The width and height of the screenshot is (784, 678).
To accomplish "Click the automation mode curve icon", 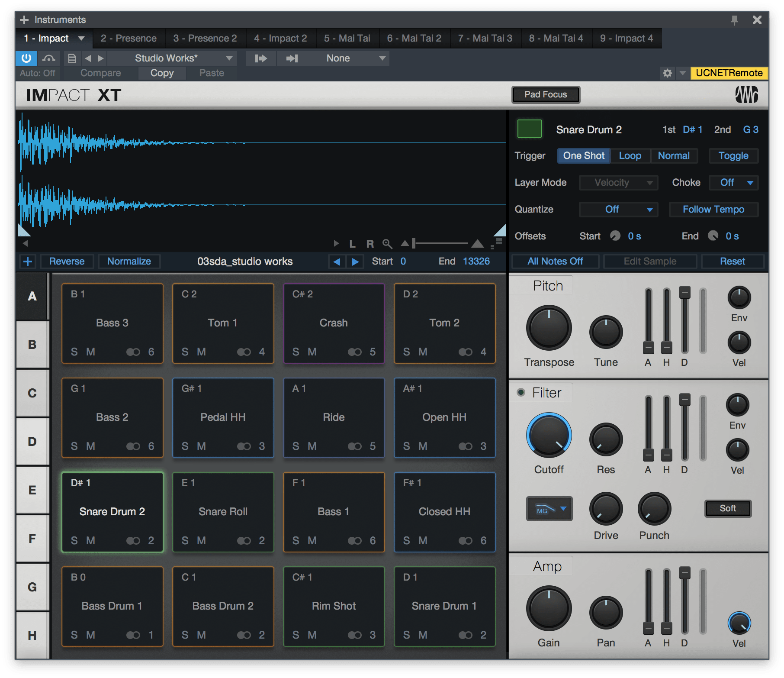I will [49, 58].
